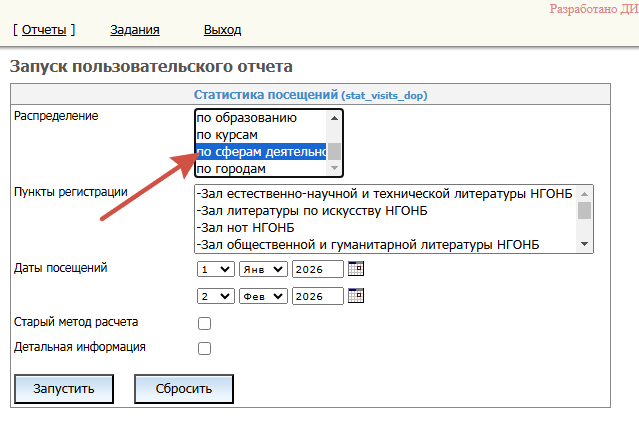Click scrollbar thumb in Пункты регистрации list
Viewport: 639px width, 421px height.
584,210
